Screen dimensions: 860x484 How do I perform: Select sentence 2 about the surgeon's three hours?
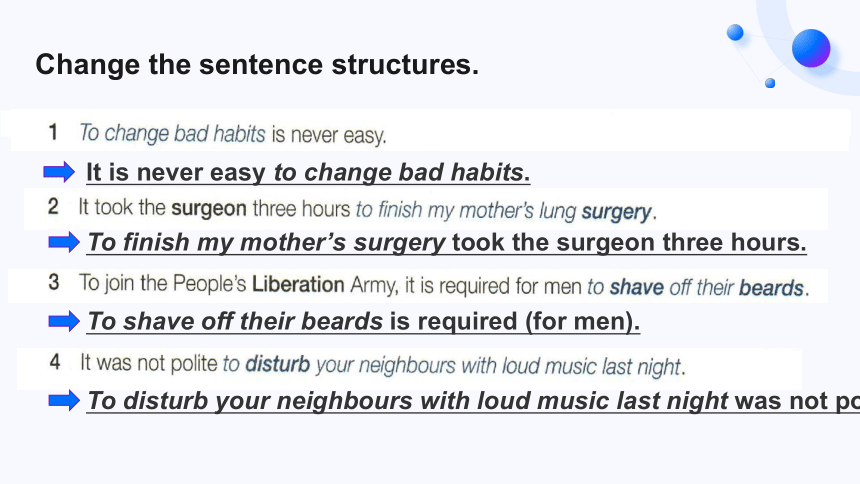(367, 209)
